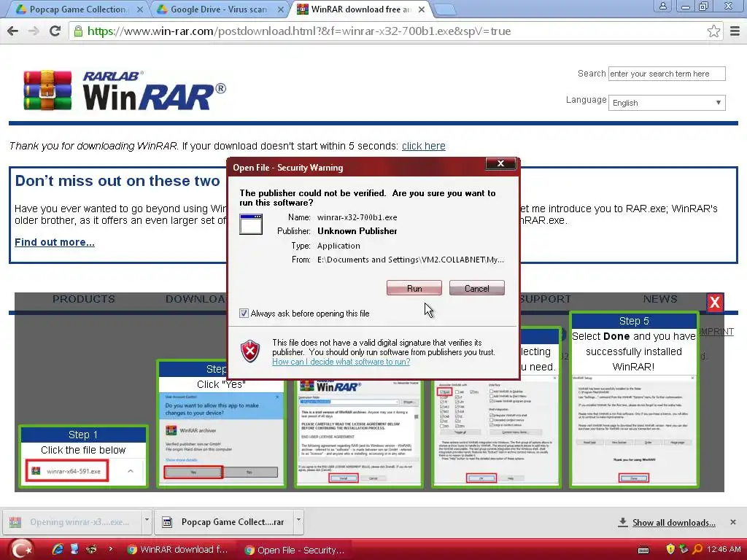Close the Google Drive - Virus scan tab

point(281,9)
